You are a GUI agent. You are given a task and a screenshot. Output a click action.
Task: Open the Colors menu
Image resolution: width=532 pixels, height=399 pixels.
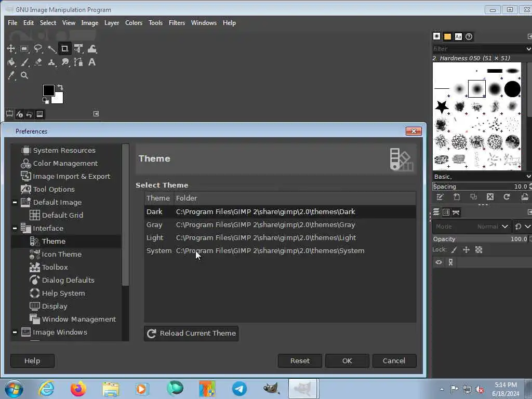pyautogui.click(x=134, y=23)
